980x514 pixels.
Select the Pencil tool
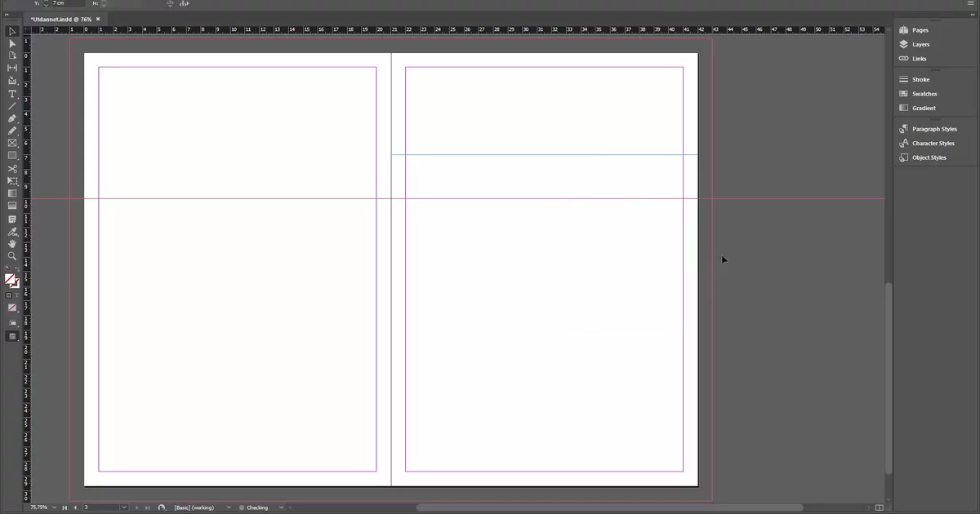pos(12,131)
